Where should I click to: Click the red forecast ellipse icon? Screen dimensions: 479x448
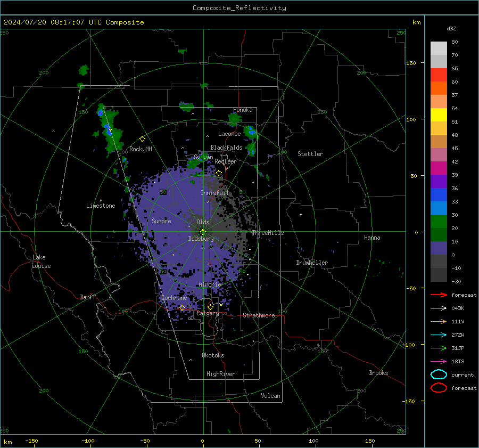coord(439,388)
